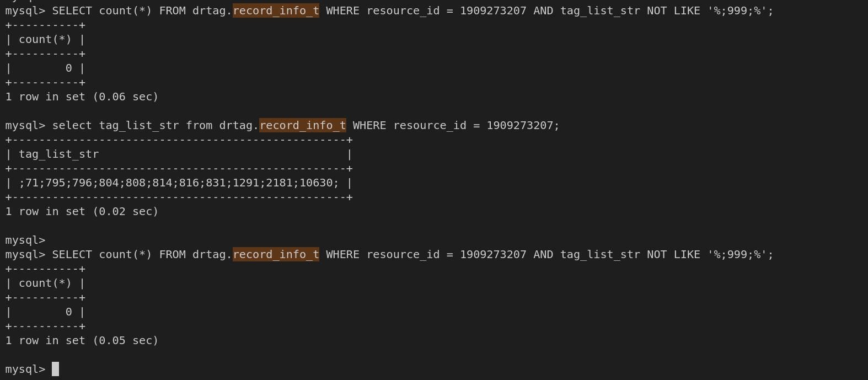The width and height of the screenshot is (868, 380).
Task: Click the tag_list_str column header in the result table
Action: (58, 154)
